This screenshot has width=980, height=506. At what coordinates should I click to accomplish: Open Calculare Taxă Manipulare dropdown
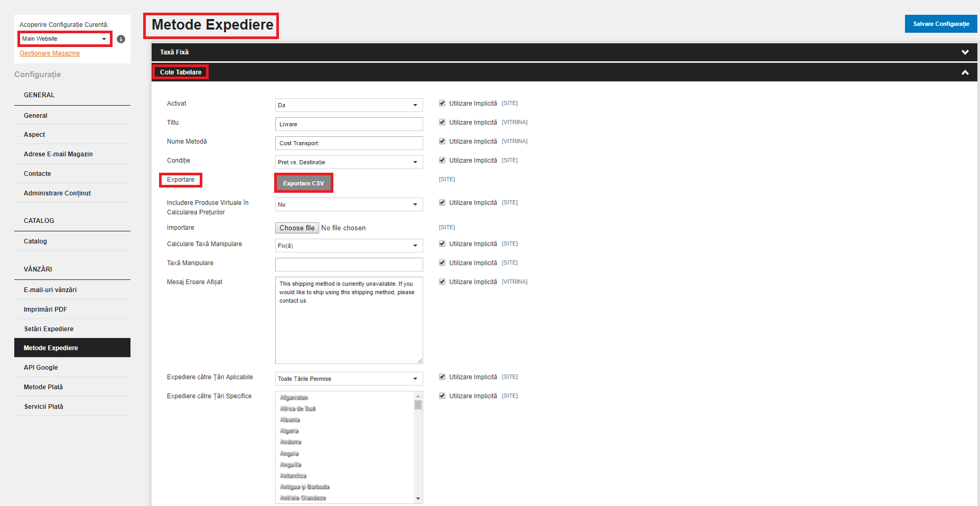point(349,246)
